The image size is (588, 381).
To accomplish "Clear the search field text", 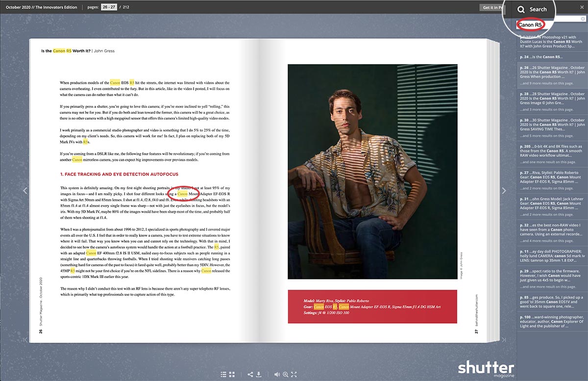I will tap(583, 19).
